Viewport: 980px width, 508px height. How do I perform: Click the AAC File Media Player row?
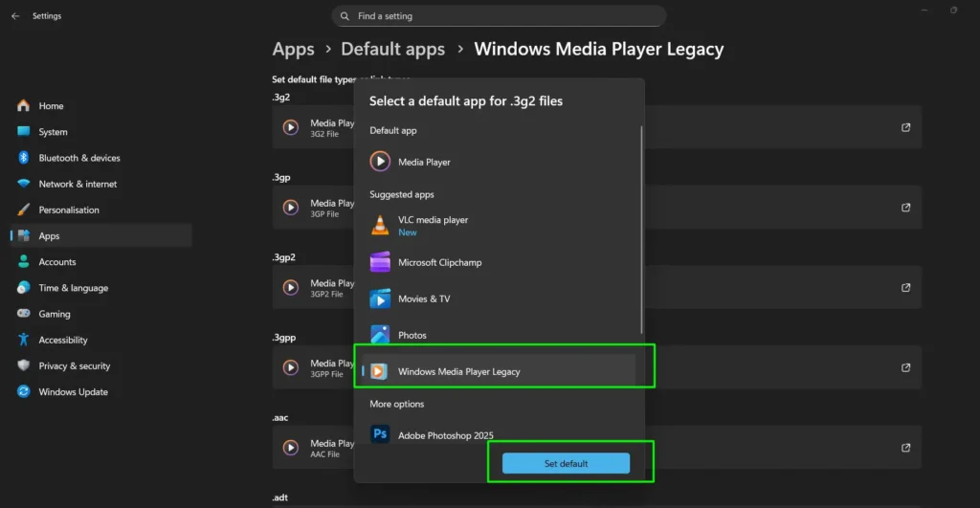(x=597, y=448)
